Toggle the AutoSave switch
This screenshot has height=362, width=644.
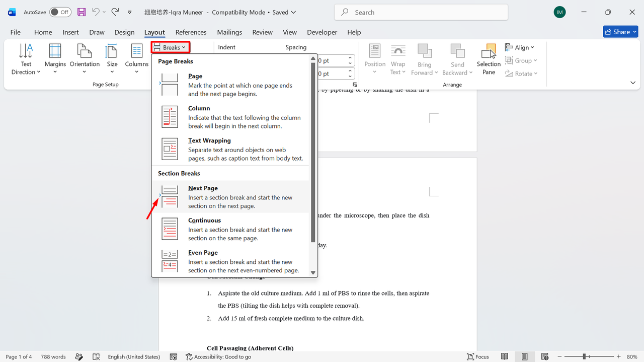tap(60, 12)
